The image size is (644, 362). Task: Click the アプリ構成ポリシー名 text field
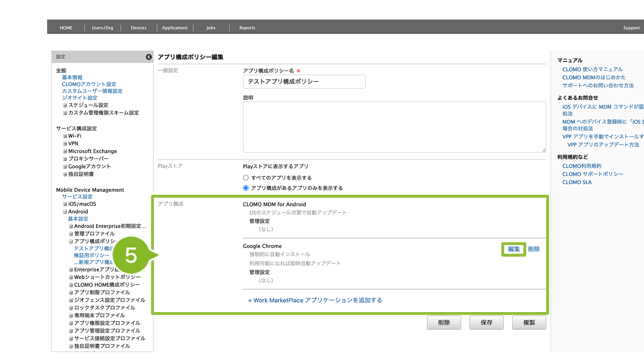[x=304, y=82]
